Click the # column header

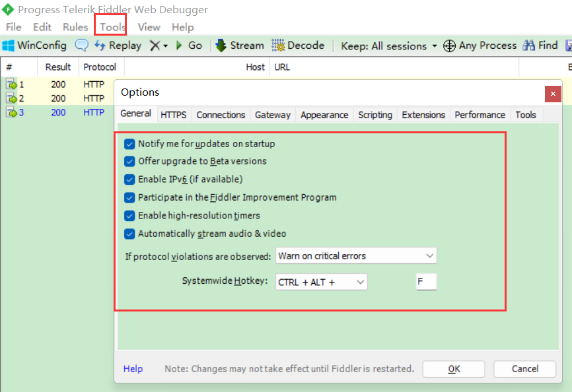pos(19,67)
